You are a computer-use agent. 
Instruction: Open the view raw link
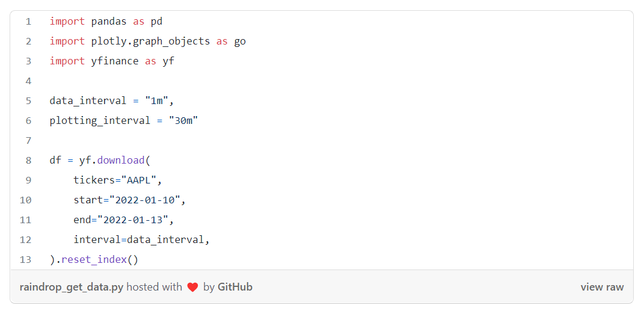coord(602,287)
